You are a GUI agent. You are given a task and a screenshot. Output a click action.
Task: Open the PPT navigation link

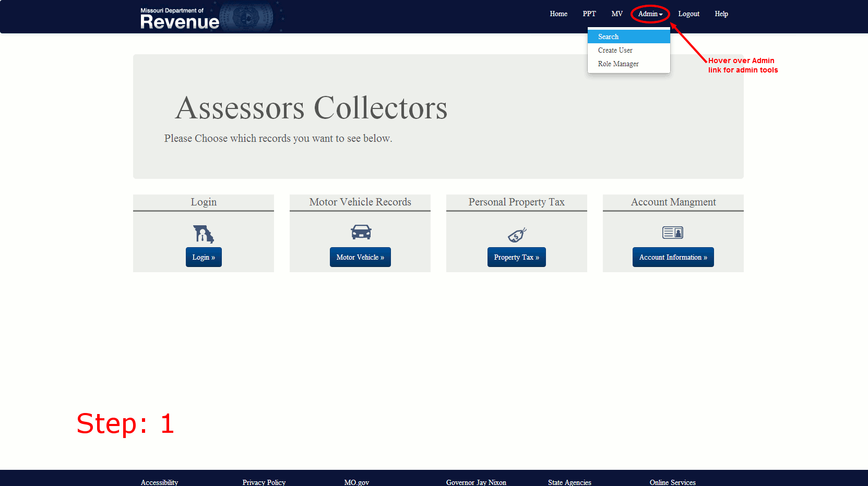[x=589, y=14]
